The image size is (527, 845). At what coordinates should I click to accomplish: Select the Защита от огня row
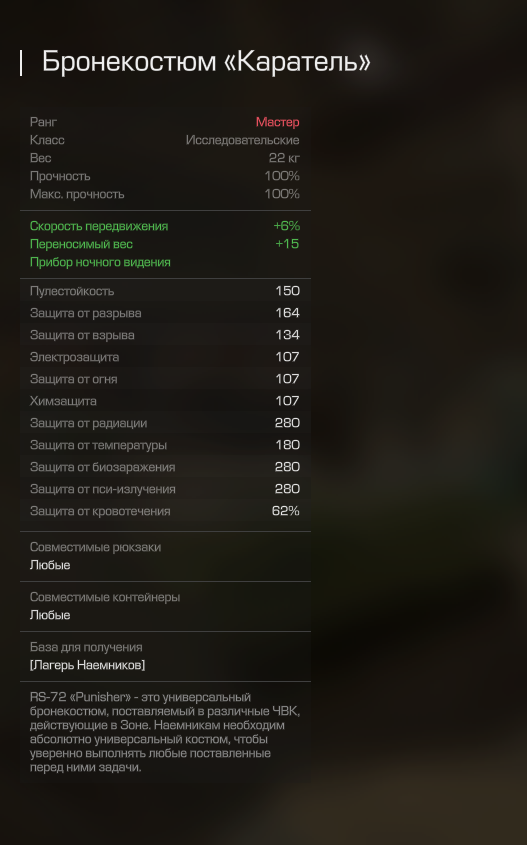tap(165, 379)
